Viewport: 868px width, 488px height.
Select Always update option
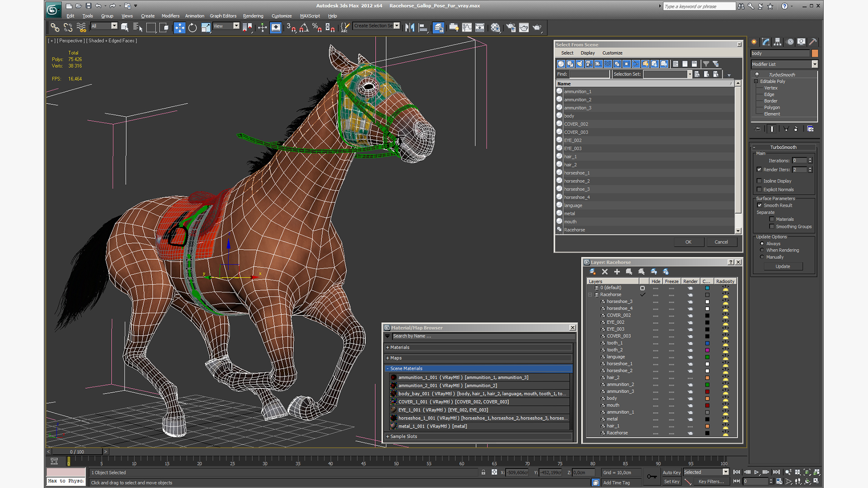[x=762, y=244]
